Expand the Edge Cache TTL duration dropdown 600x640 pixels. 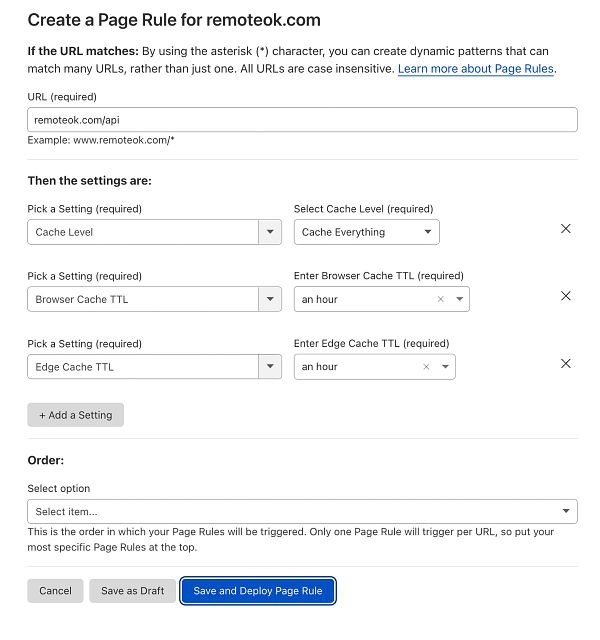[445, 367]
